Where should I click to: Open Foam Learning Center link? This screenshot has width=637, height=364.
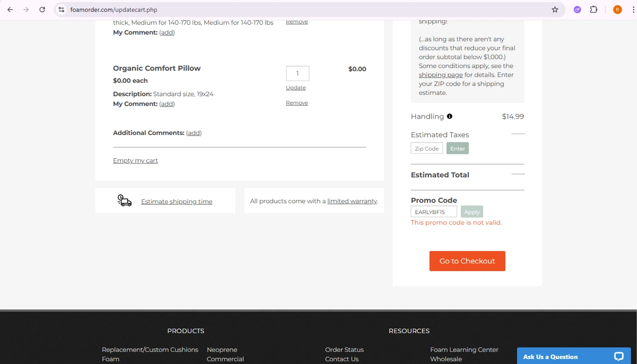(x=464, y=350)
